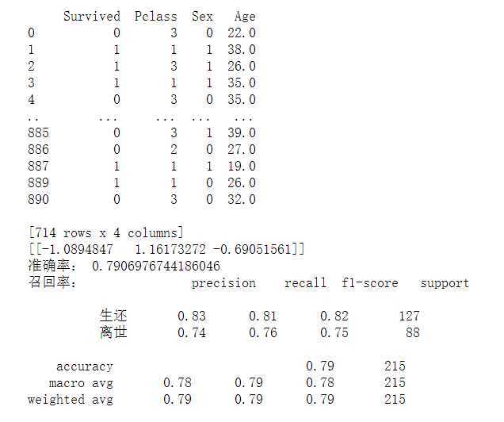Click the Survived column header

click(x=91, y=16)
